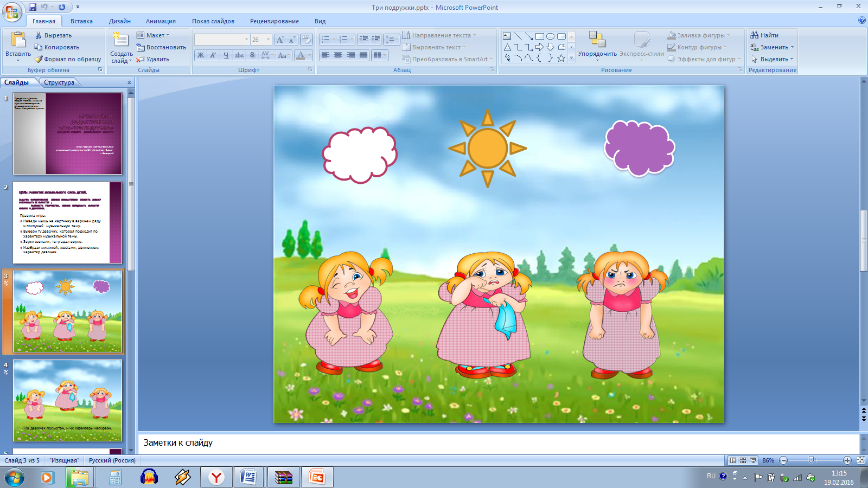Open Заменить replace dropdown
Viewport: 868px width, 488px height.
(772, 47)
